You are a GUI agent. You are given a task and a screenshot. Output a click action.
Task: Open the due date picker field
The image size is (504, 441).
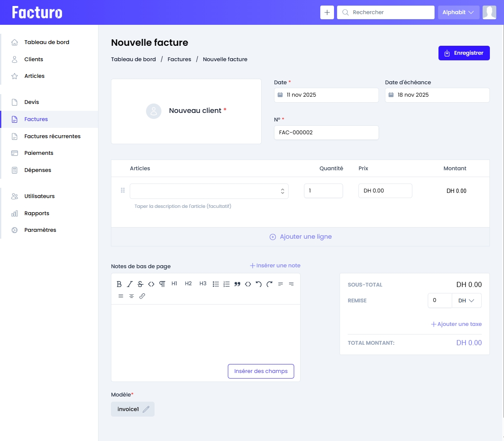(x=437, y=95)
